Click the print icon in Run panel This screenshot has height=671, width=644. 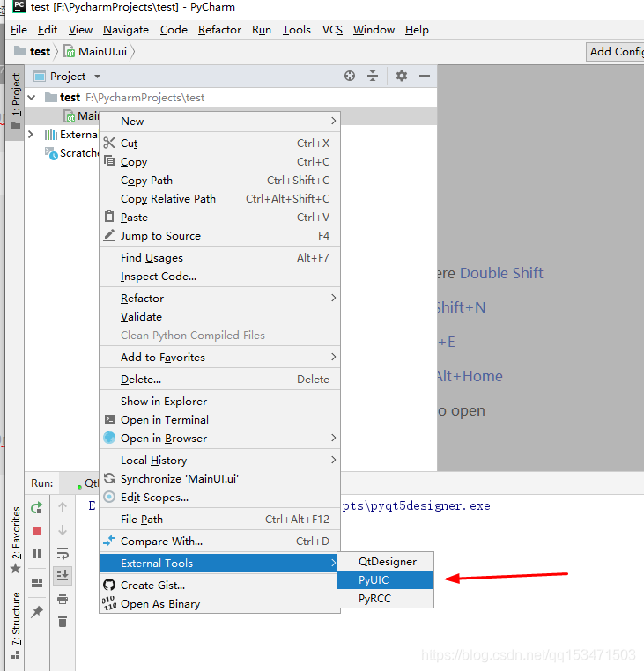coord(63,599)
